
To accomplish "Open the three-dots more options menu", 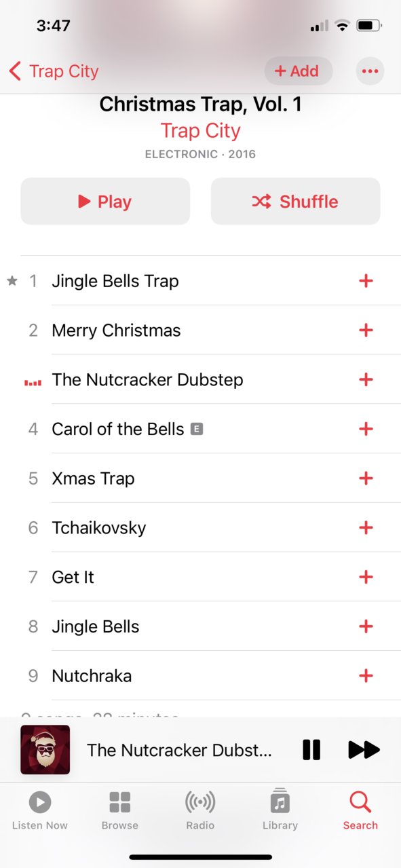I will pyautogui.click(x=370, y=71).
